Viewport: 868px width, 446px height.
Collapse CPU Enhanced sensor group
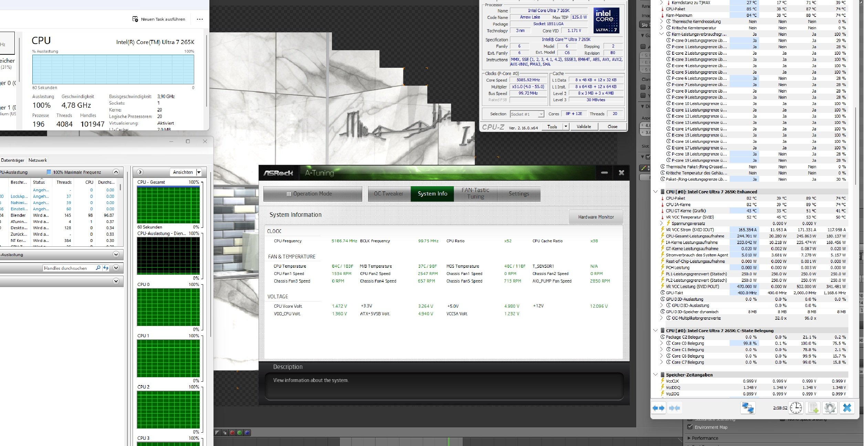click(655, 192)
